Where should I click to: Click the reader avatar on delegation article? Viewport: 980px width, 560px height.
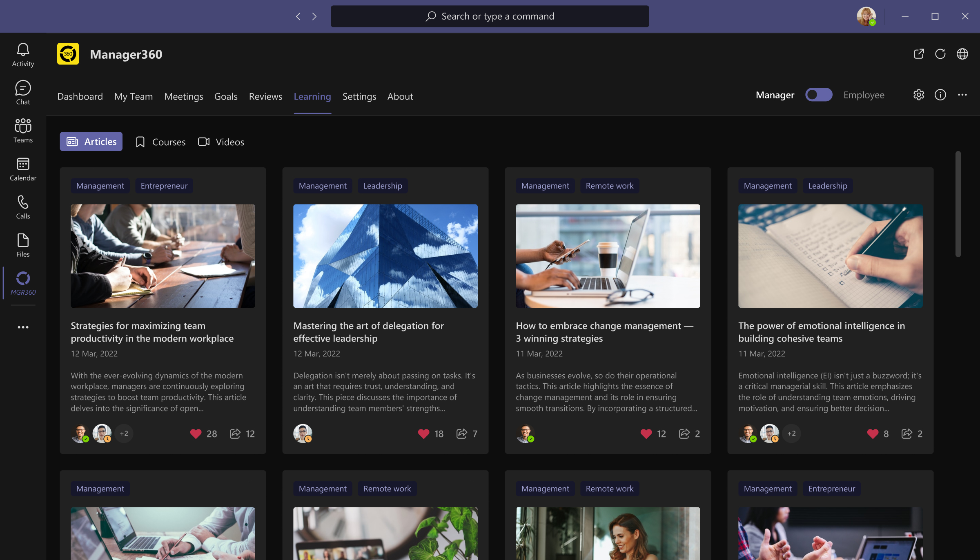[x=303, y=433]
